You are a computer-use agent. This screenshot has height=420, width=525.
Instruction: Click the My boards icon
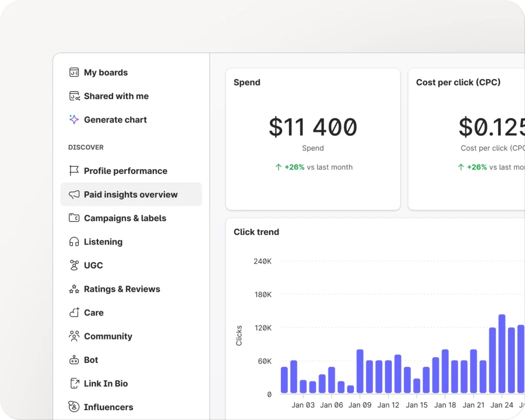[x=74, y=72]
